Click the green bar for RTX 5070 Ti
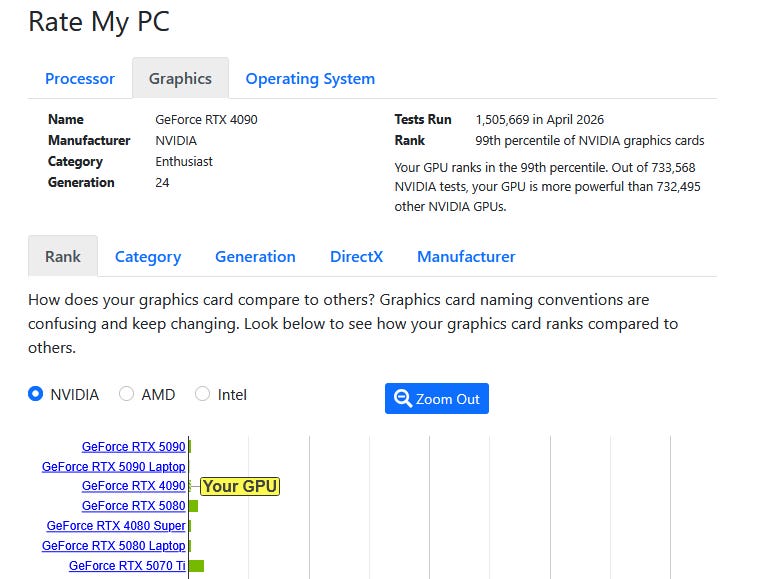The width and height of the screenshot is (767, 579). [196, 566]
